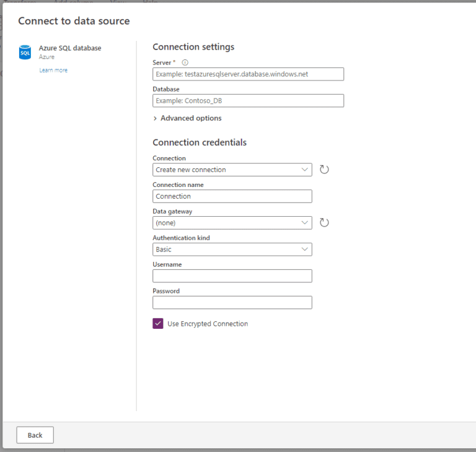
Task: Open the Connection dropdown
Action: pos(232,170)
